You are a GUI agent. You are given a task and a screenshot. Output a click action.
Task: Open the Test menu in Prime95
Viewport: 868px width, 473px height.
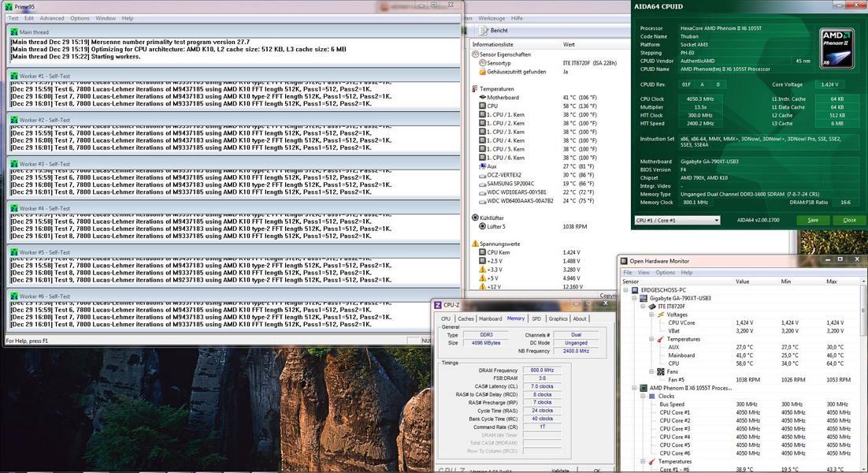point(13,18)
